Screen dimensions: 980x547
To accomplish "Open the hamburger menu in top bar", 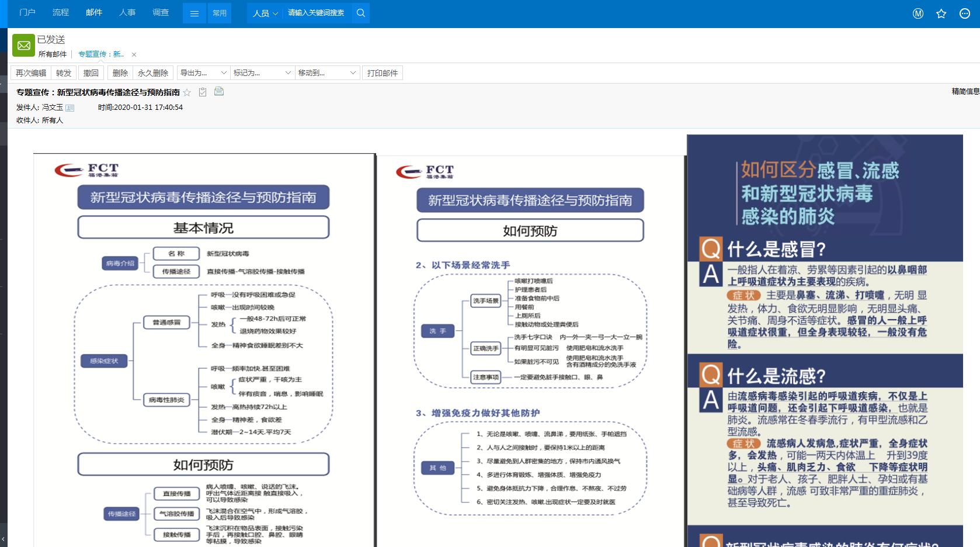I will [x=194, y=13].
